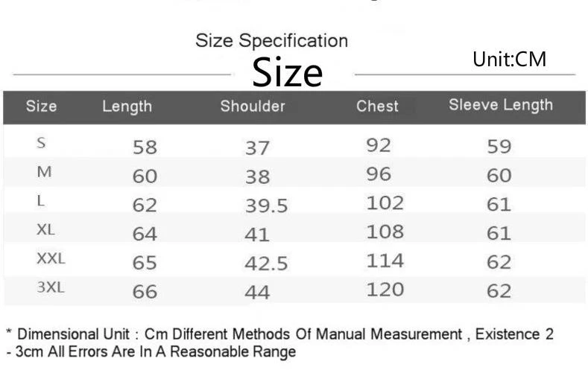Viewport: 588px width, 370px height.
Task: Click the "3XL" size row label
Action: (51, 287)
